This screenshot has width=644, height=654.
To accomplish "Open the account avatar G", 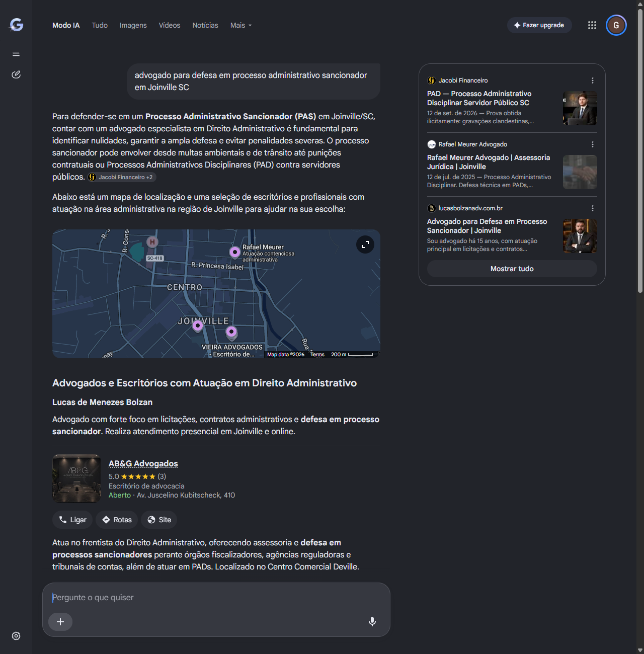I will pyautogui.click(x=616, y=25).
